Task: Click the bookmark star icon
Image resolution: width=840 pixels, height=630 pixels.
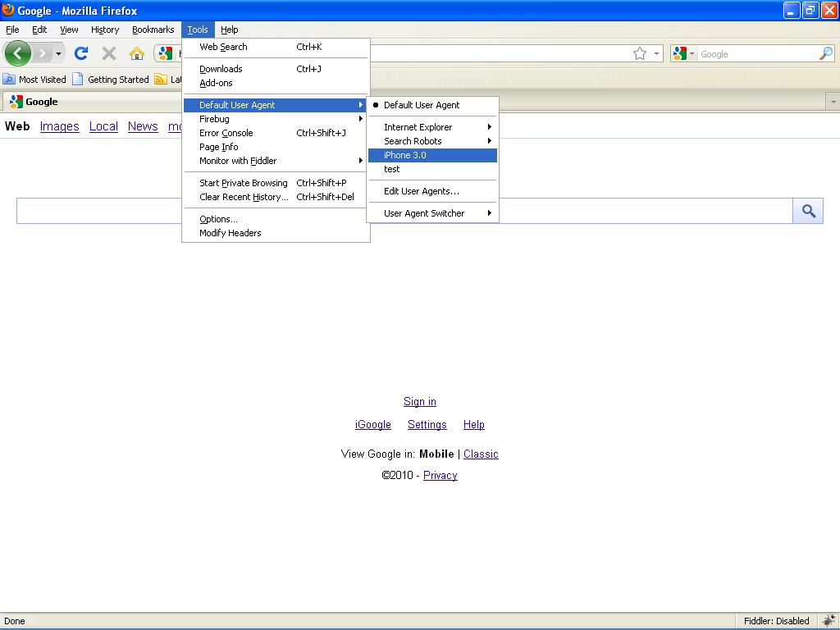Action: tap(640, 54)
